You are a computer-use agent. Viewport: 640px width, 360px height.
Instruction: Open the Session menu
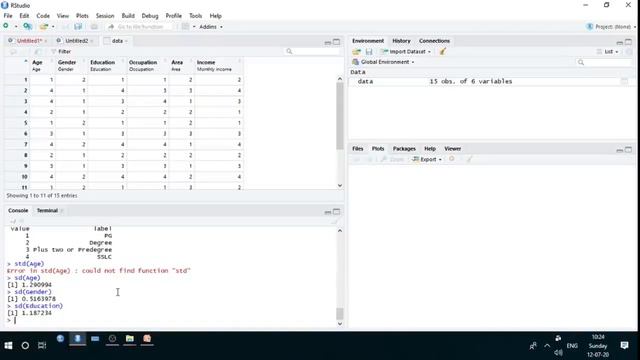click(105, 16)
